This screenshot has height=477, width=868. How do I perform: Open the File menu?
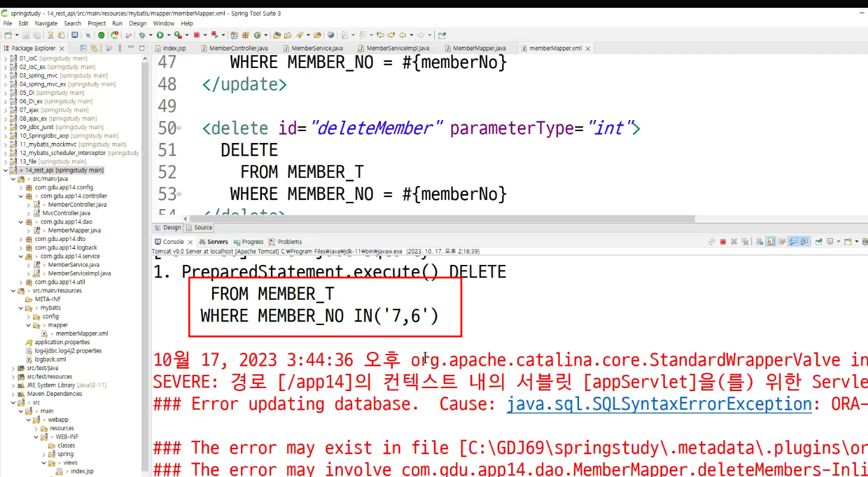click(x=8, y=23)
